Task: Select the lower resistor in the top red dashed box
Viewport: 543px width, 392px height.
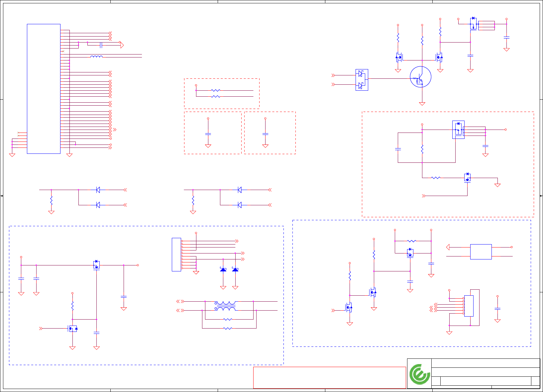Action: 216,96
